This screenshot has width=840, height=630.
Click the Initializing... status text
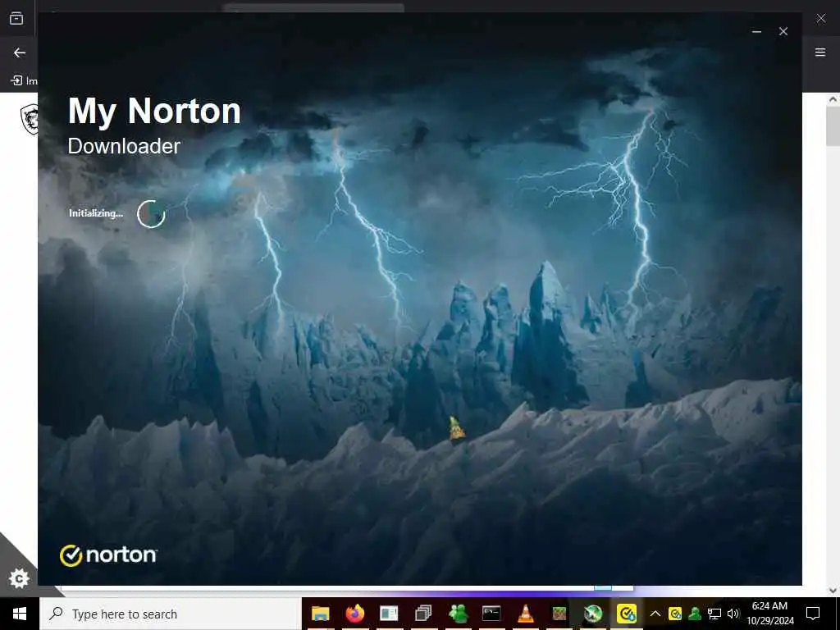(x=96, y=213)
